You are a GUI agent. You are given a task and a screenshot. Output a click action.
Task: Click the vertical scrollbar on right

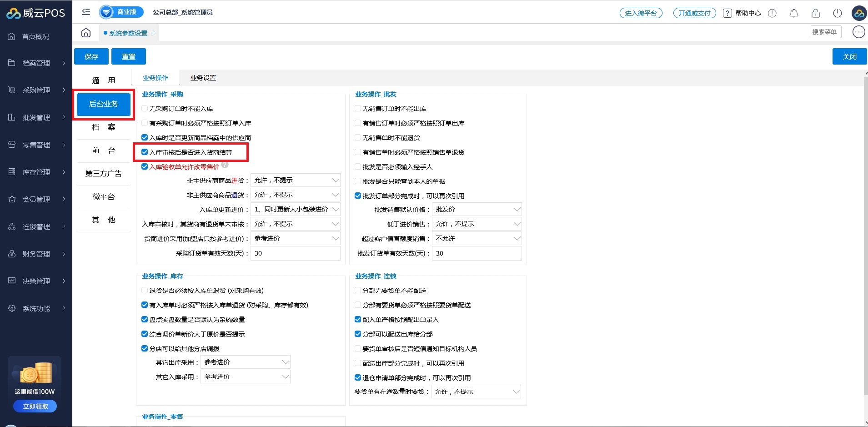coord(865,227)
